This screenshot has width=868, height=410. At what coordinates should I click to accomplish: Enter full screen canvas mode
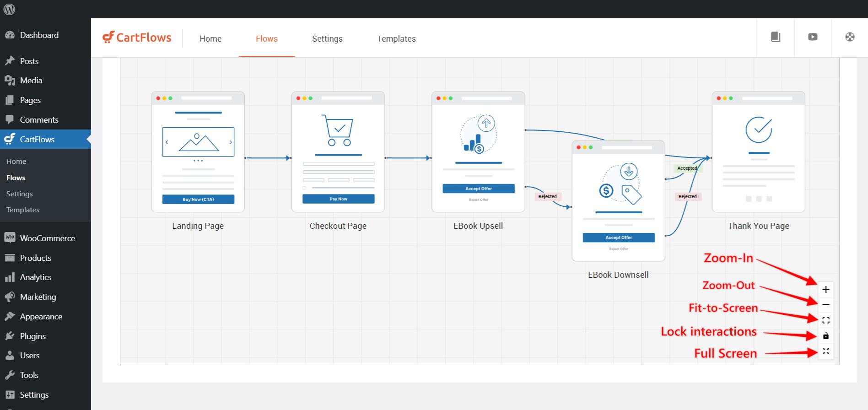tap(825, 351)
